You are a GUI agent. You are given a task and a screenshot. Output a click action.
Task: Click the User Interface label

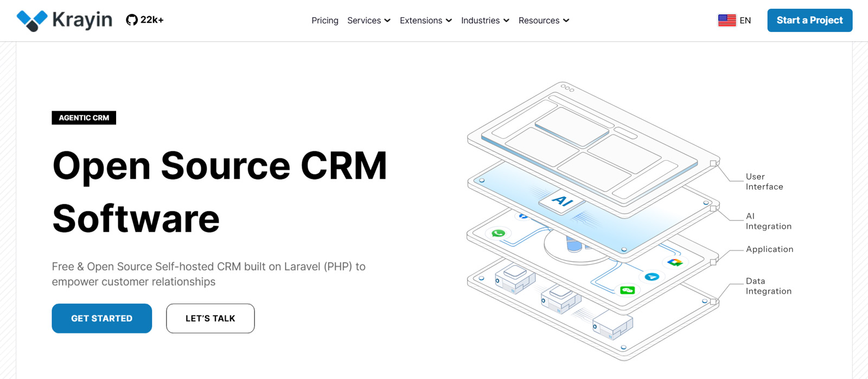pyautogui.click(x=764, y=181)
